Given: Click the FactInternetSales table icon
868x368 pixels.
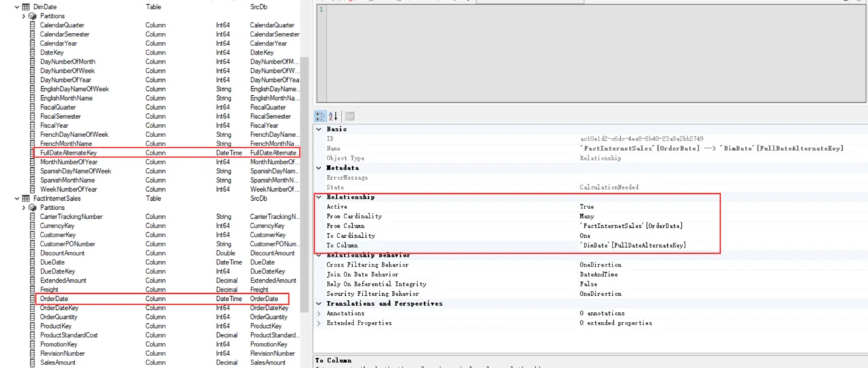Looking at the screenshot, I should click(x=26, y=198).
